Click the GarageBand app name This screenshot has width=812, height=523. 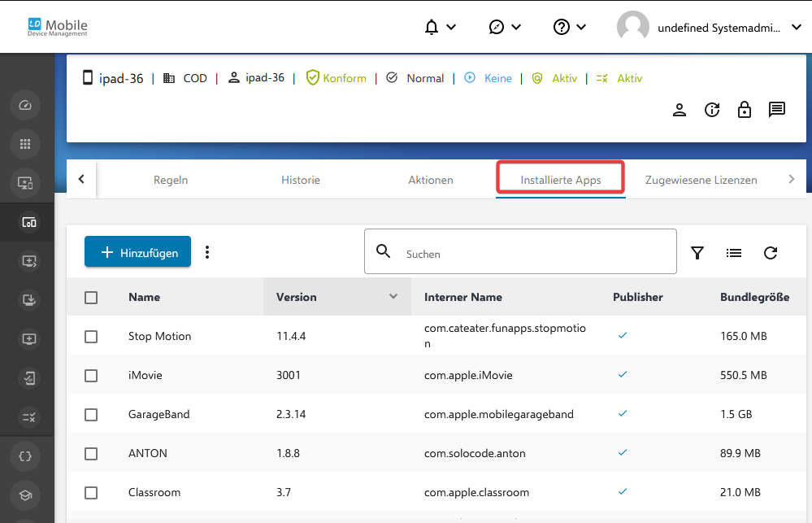pos(159,414)
